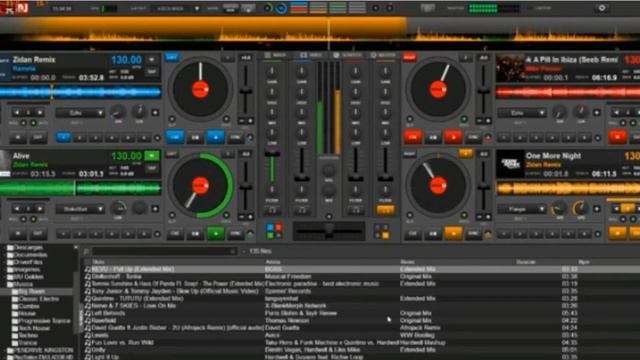Open BrakeStart effect dropdown on Alive deck
Viewport: 640px width, 360px height.
click(x=80, y=209)
